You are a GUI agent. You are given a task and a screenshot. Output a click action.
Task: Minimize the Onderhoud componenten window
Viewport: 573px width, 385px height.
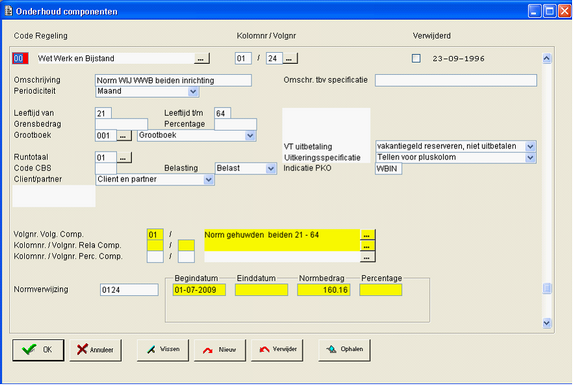(x=535, y=11)
